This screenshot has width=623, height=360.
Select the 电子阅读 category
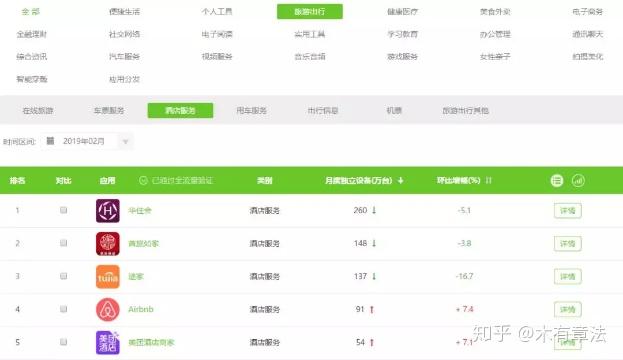click(x=217, y=34)
